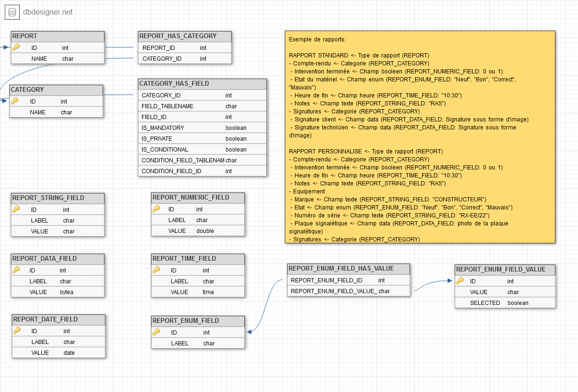
Task: Click primary key icon of REPORT_TIME_FIELD
Action: [156, 270]
